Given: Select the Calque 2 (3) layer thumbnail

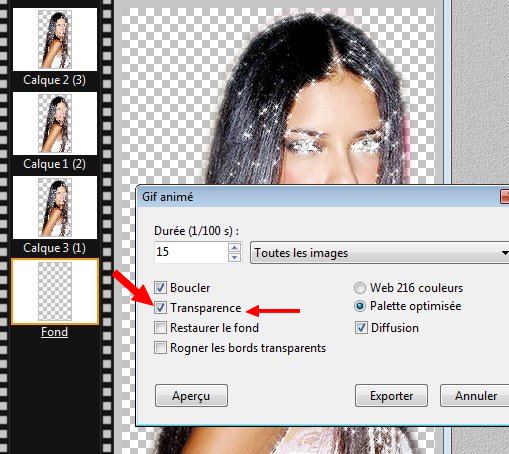Looking at the screenshot, I should click(x=55, y=39).
